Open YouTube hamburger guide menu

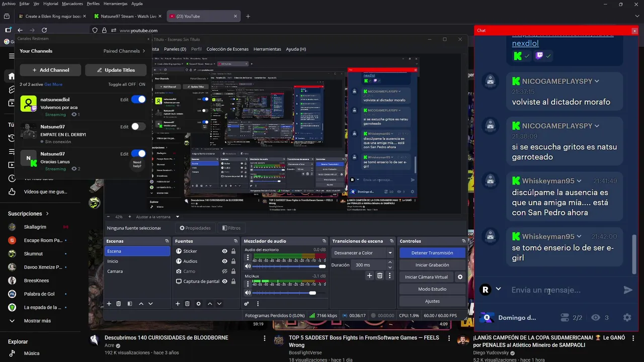(12, 56)
